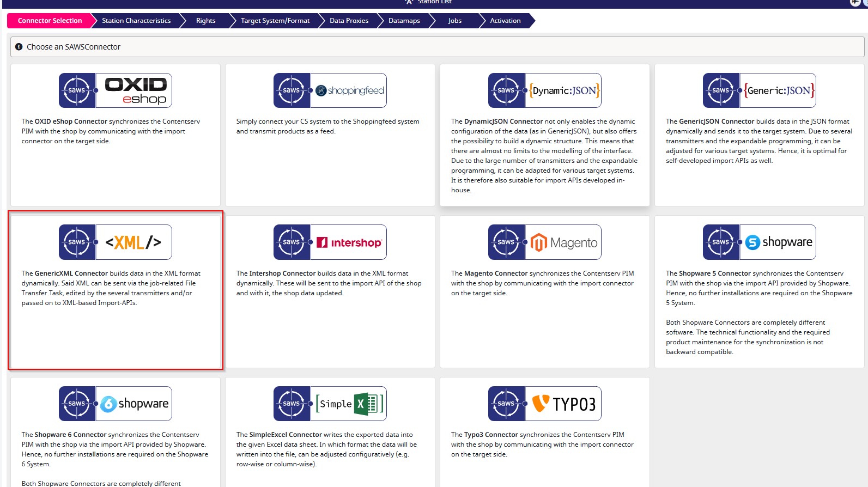Click the TYPO3 connector logo
This screenshot has height=487, width=868.
[x=545, y=404]
